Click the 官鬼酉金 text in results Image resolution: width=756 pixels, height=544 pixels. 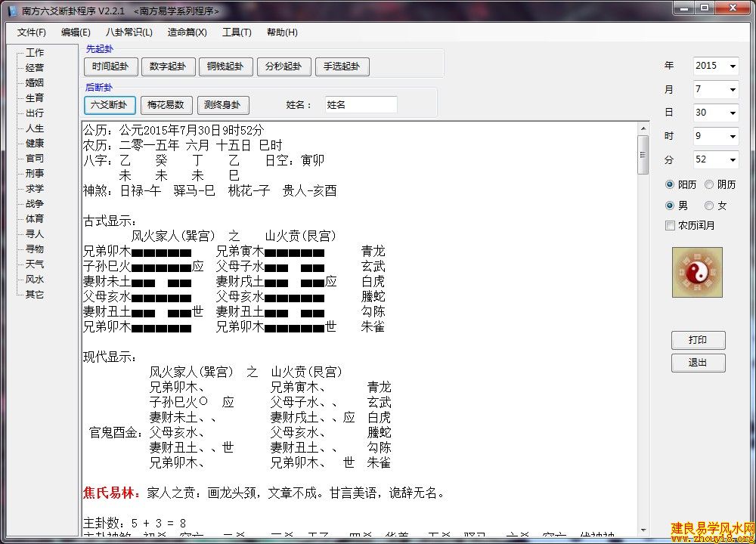tap(116, 432)
